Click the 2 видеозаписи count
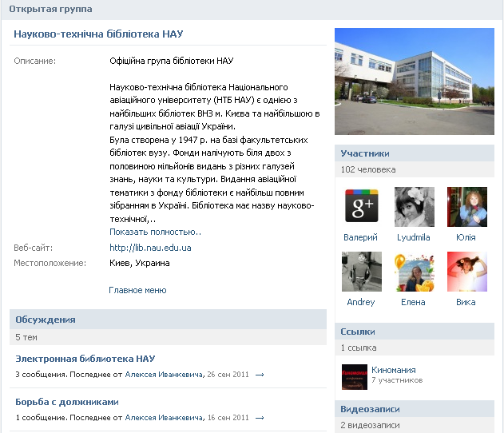 370,425
